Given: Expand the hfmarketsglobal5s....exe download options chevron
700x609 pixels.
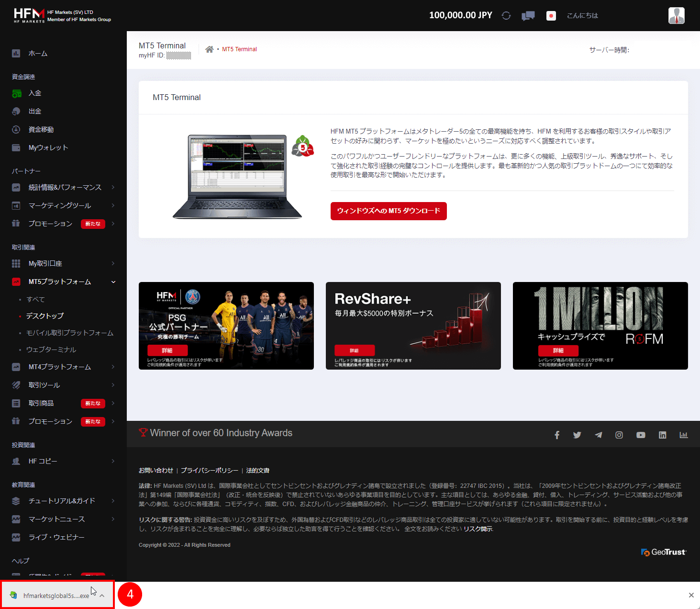Looking at the screenshot, I should (101, 595).
